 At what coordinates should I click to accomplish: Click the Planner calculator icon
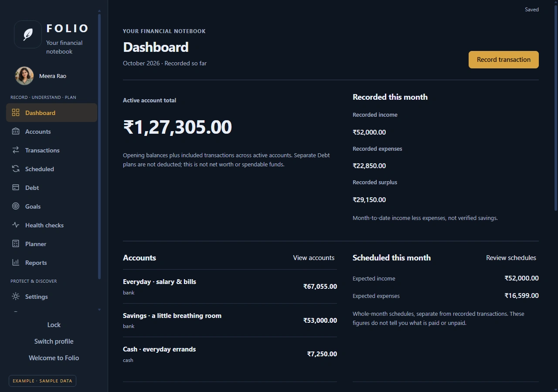[16, 244]
